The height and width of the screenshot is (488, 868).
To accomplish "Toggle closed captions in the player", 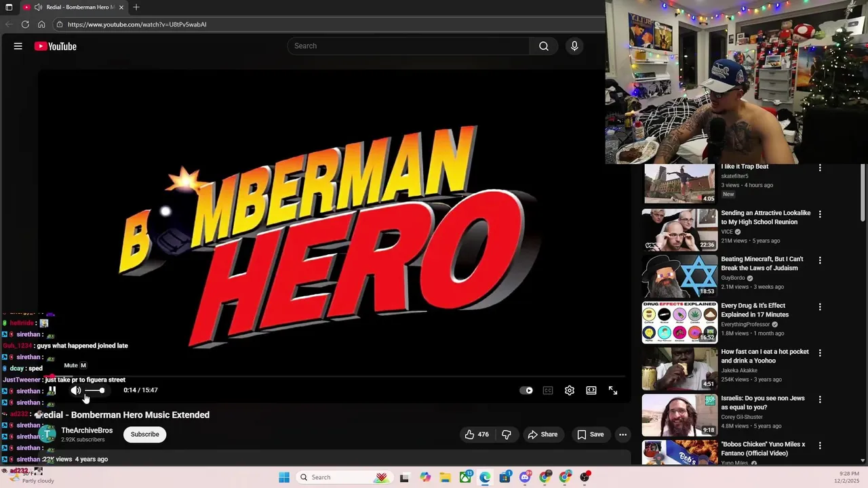I will point(548,390).
